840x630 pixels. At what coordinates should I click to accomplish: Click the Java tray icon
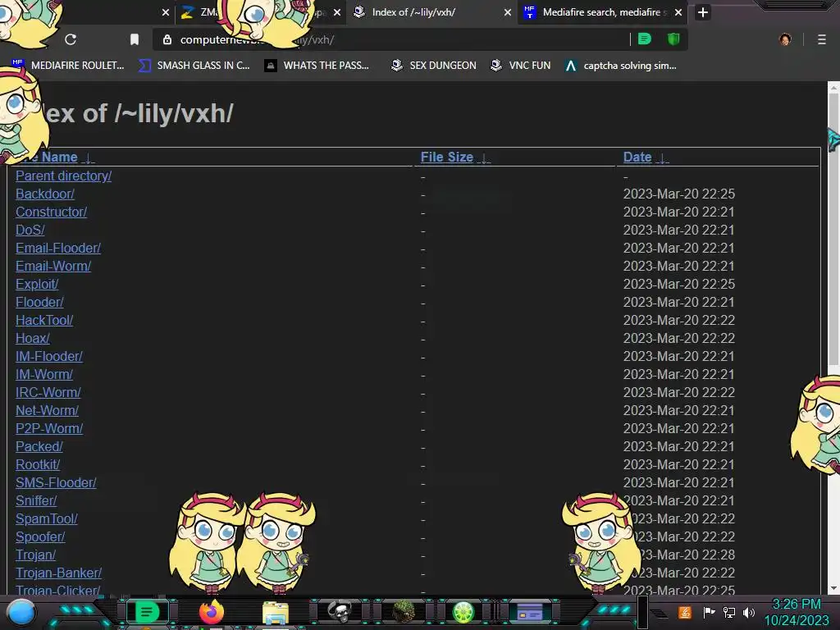pyautogui.click(x=685, y=612)
